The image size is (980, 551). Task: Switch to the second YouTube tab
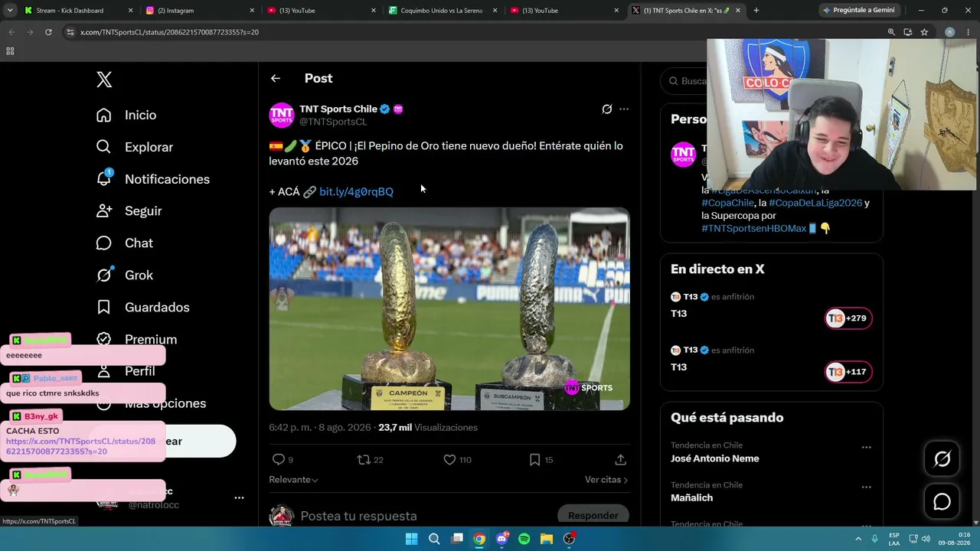[x=563, y=11]
